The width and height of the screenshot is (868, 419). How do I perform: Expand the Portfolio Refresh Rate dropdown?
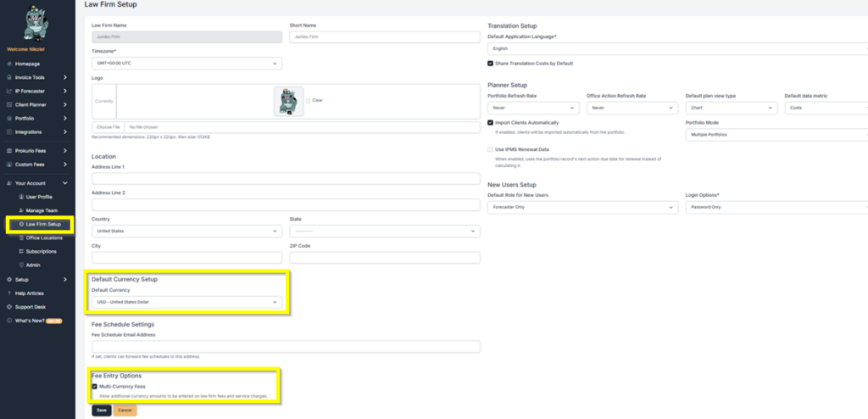534,108
